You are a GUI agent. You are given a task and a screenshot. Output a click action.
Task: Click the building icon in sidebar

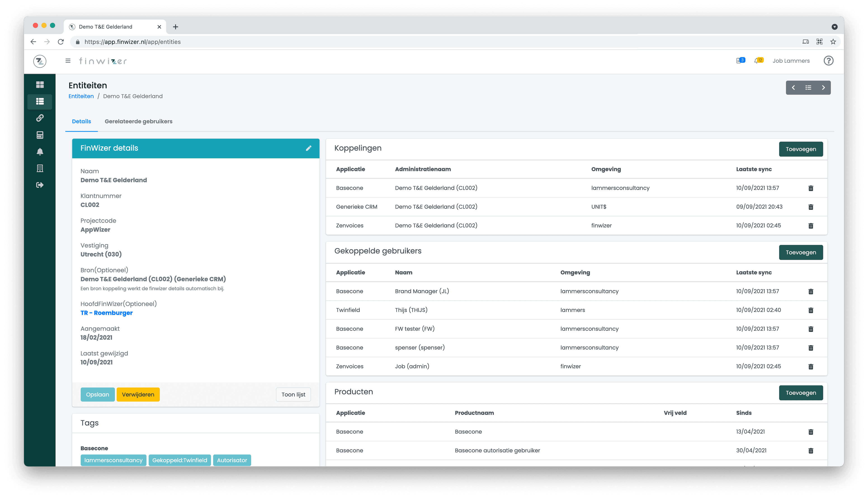(x=40, y=168)
